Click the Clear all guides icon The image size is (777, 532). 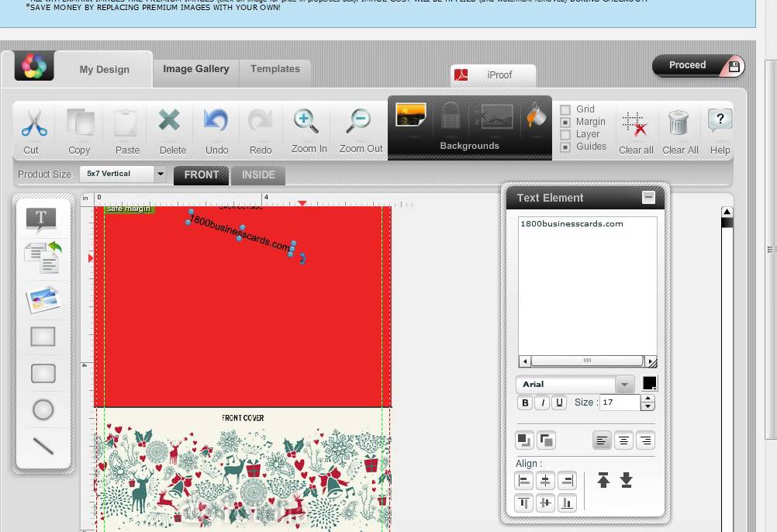[635, 123]
